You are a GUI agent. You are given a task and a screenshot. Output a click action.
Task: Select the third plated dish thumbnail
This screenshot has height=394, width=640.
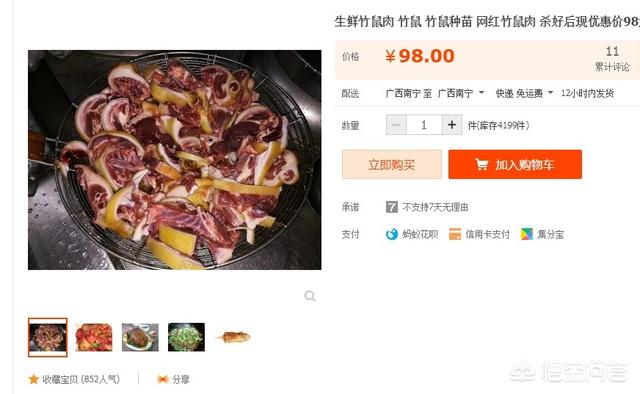[140, 337]
